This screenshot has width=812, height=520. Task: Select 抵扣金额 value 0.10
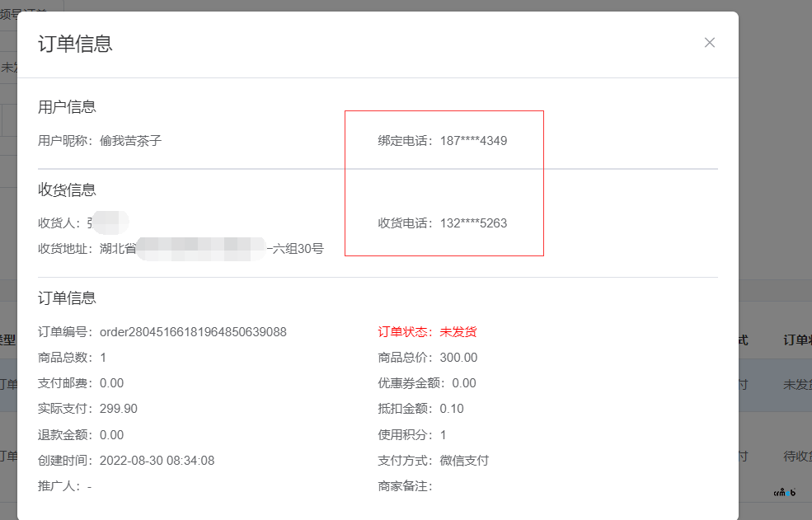click(x=452, y=409)
